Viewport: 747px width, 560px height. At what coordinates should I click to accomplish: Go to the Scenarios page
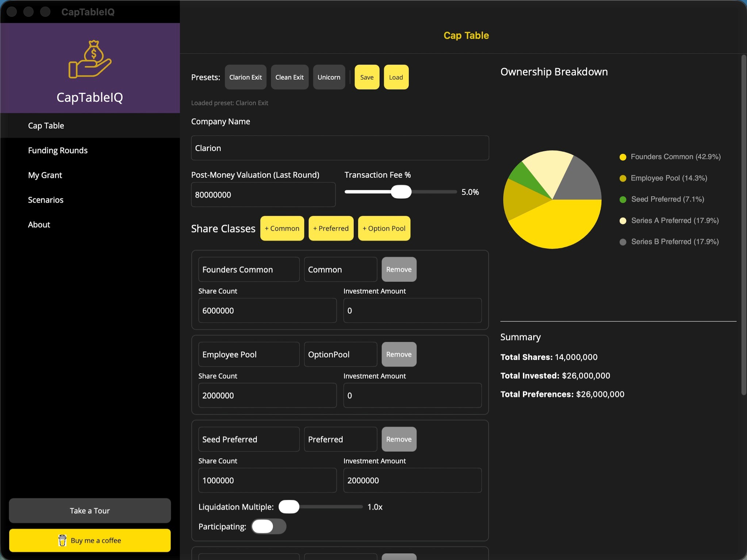(x=46, y=200)
